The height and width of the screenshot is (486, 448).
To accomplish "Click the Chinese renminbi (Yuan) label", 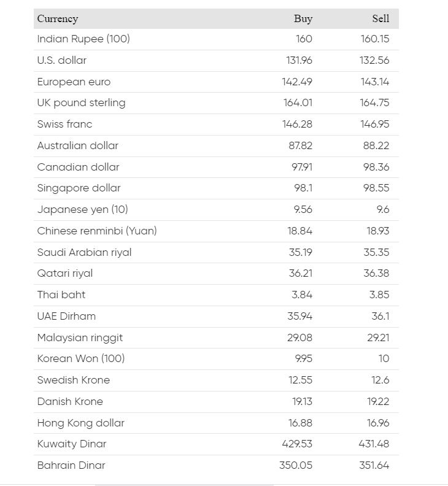I will [97, 231].
